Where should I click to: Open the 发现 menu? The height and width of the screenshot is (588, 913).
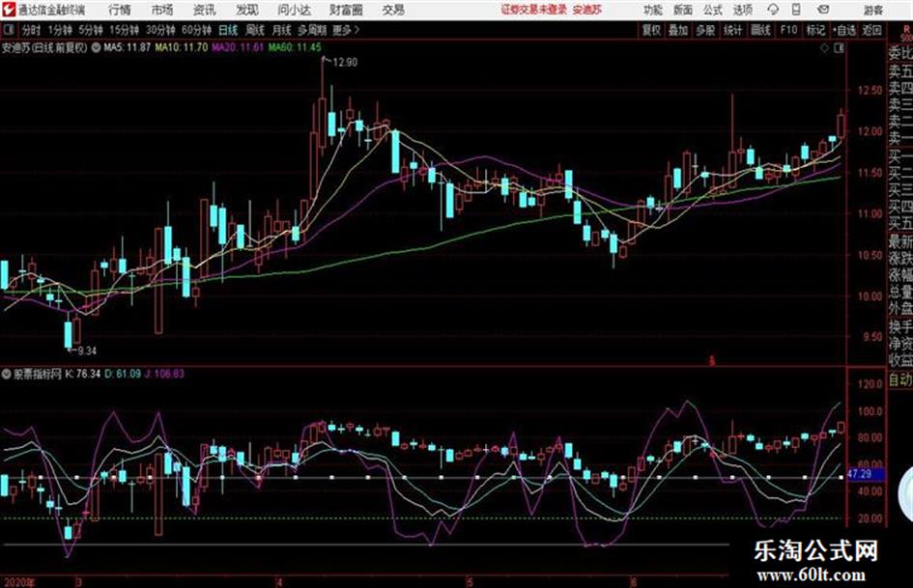coord(247,10)
